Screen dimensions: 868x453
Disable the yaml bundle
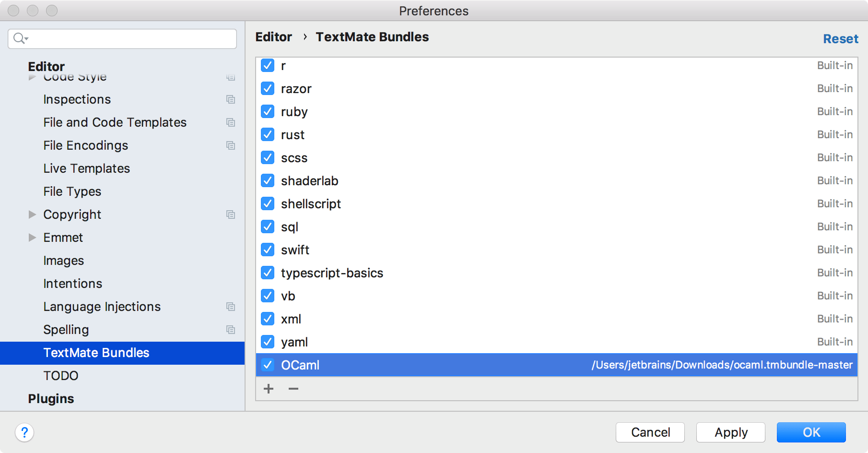pyautogui.click(x=268, y=342)
